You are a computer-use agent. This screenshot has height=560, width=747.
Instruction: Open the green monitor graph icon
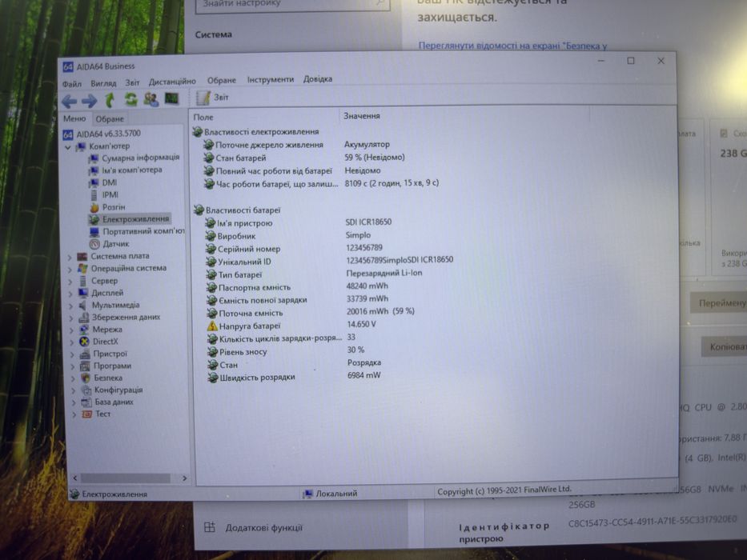tap(171, 98)
